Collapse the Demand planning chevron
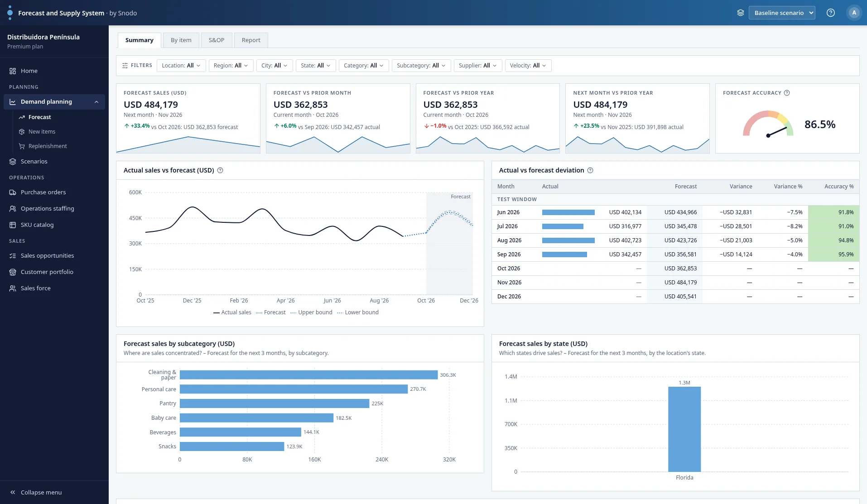The height and width of the screenshot is (504, 867). point(96,102)
